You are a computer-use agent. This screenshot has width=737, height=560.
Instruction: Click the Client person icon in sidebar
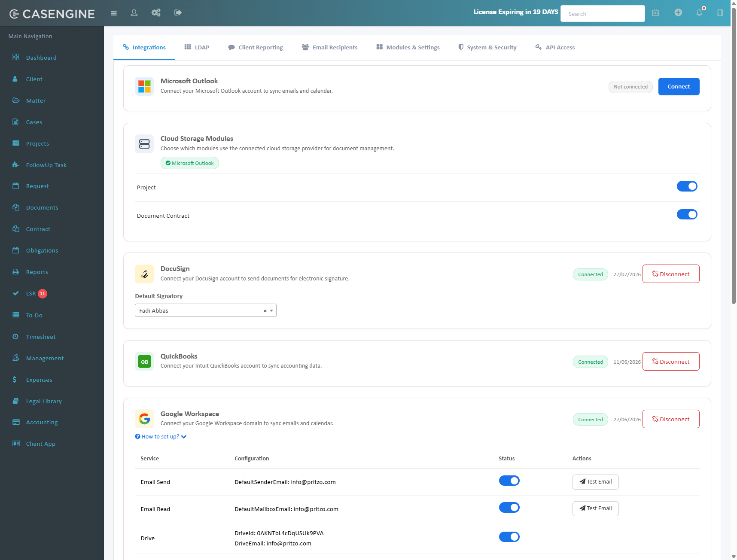(x=15, y=79)
